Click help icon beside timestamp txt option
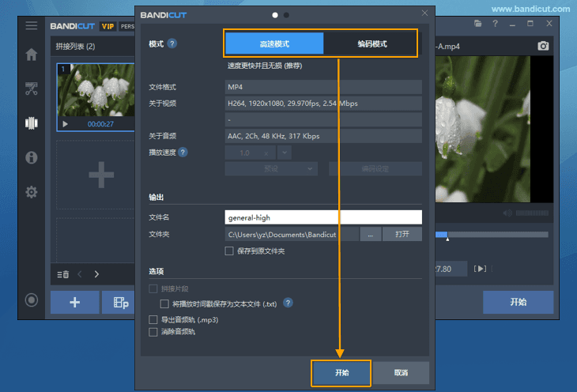The image size is (577, 392). tap(288, 303)
